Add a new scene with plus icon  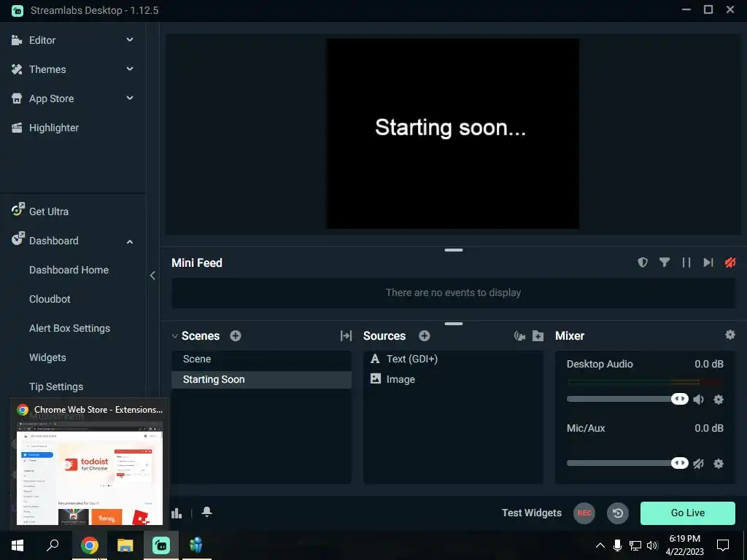[236, 335]
